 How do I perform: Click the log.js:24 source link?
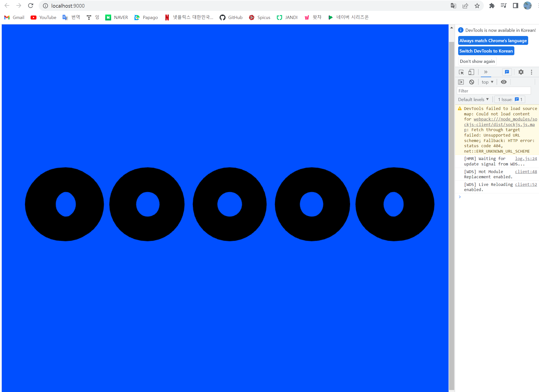526,159
